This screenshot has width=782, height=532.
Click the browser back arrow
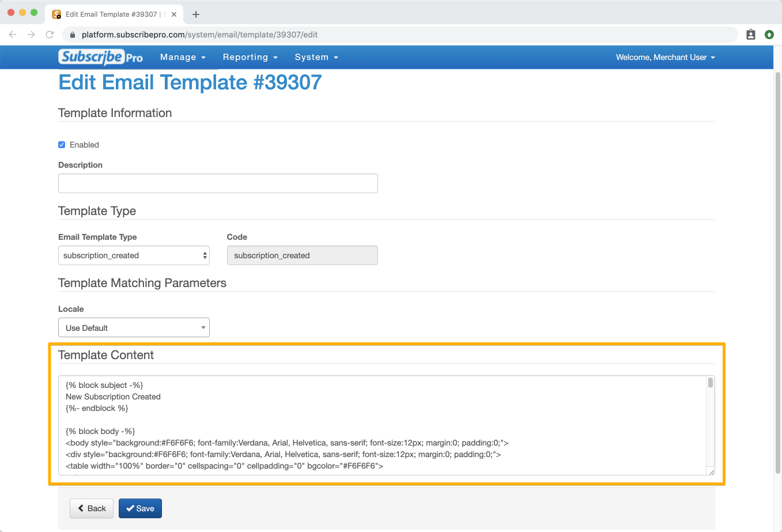pyautogui.click(x=13, y=35)
